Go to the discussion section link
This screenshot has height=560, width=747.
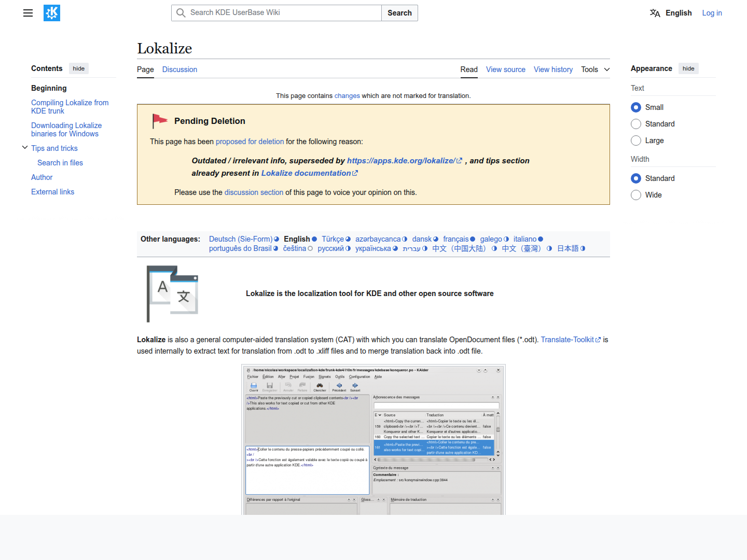click(254, 192)
